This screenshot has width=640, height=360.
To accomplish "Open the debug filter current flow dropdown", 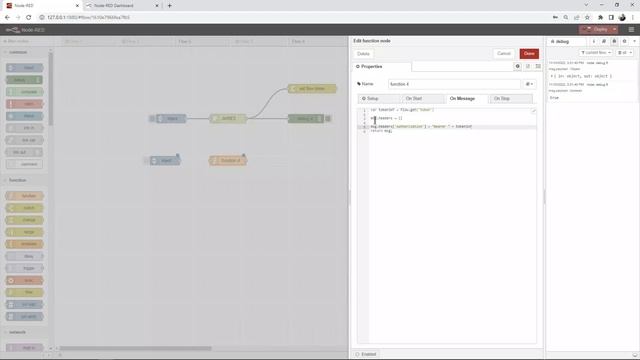I will point(596,53).
